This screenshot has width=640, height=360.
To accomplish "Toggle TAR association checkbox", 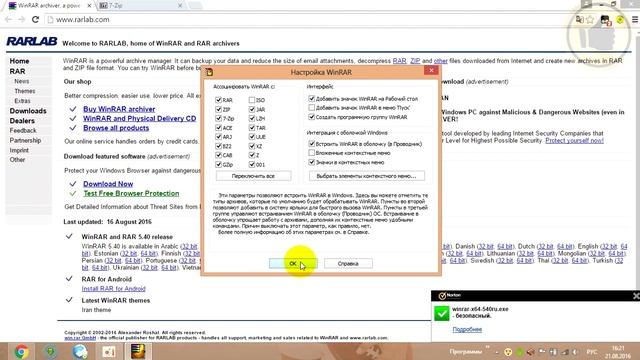I will point(252,128).
